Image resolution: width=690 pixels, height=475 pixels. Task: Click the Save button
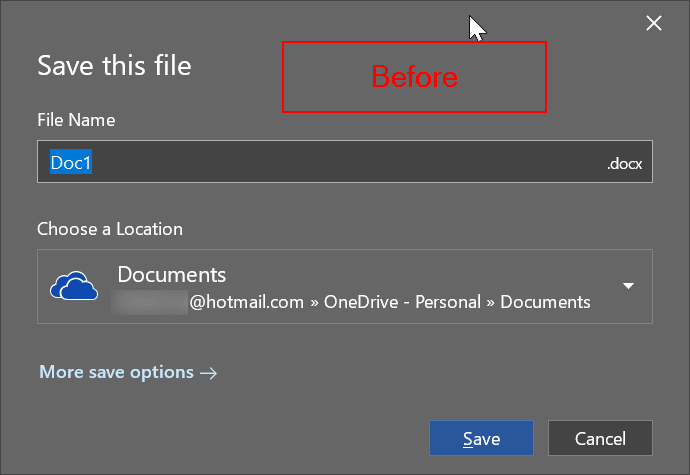pos(481,438)
